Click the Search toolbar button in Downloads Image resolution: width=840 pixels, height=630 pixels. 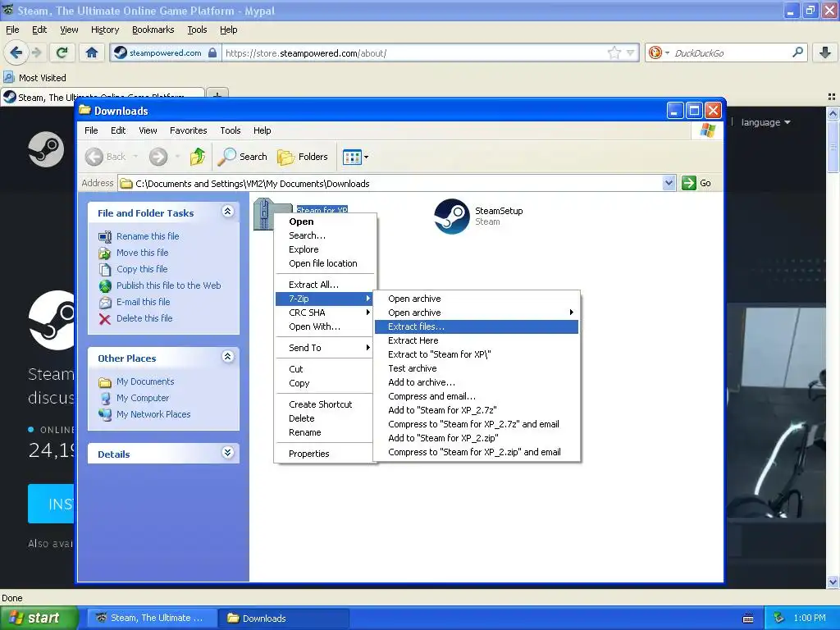coord(243,157)
